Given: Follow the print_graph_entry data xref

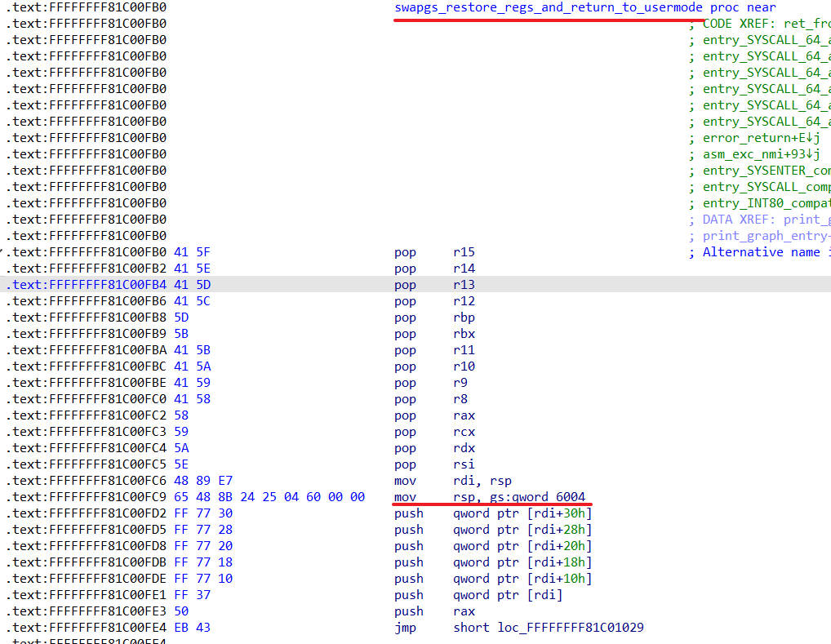Looking at the screenshot, I should tap(766, 236).
